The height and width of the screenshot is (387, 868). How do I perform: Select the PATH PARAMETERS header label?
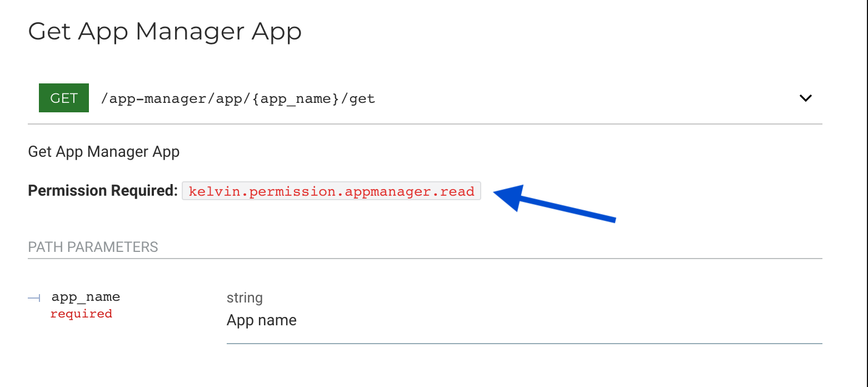(93, 247)
